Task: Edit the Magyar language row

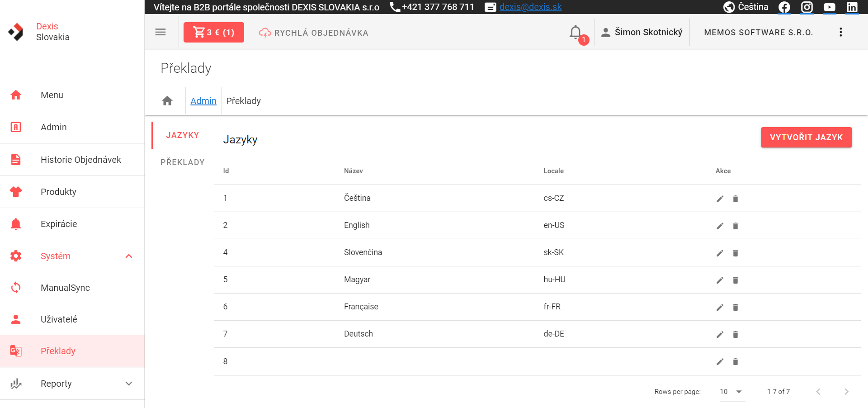Action: 720,280
